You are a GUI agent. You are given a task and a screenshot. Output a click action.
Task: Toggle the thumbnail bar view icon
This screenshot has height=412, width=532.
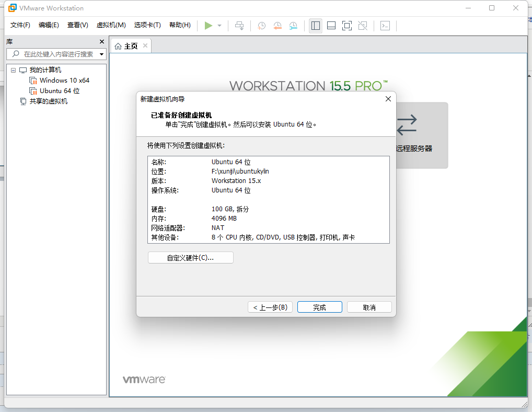pos(331,26)
